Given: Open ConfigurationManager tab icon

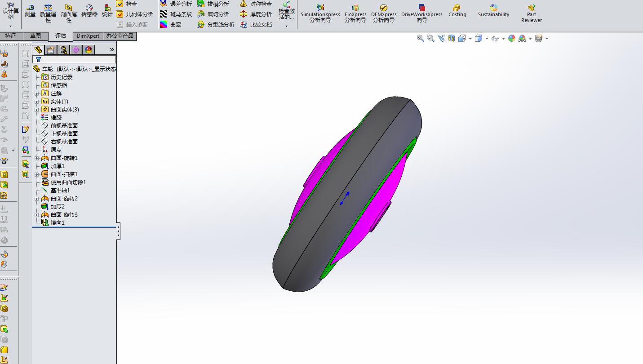Looking at the screenshot, I should [x=63, y=50].
